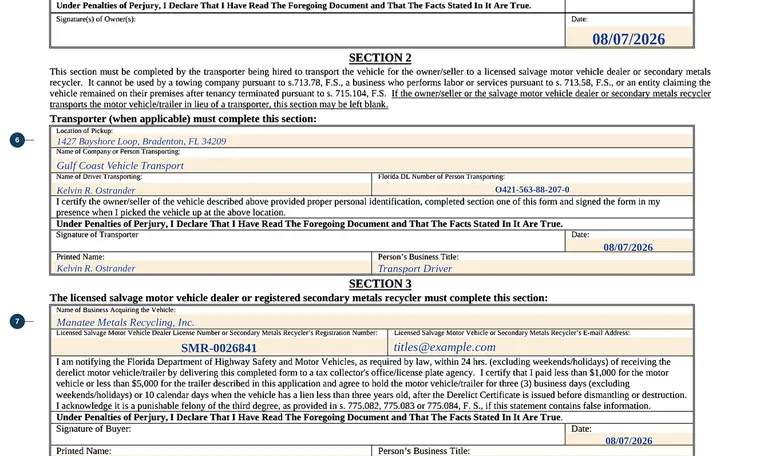Edit the Date field beside Signature of Transporter

629,246
